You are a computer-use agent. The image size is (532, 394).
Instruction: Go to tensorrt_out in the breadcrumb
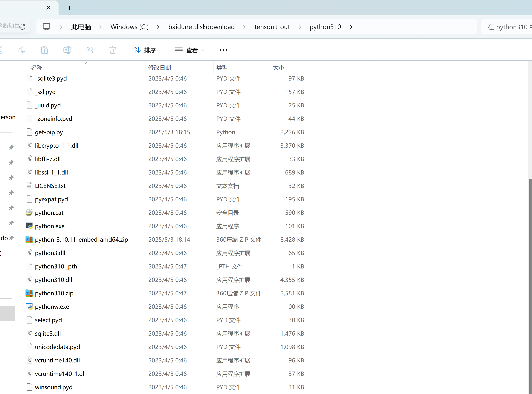[272, 27]
